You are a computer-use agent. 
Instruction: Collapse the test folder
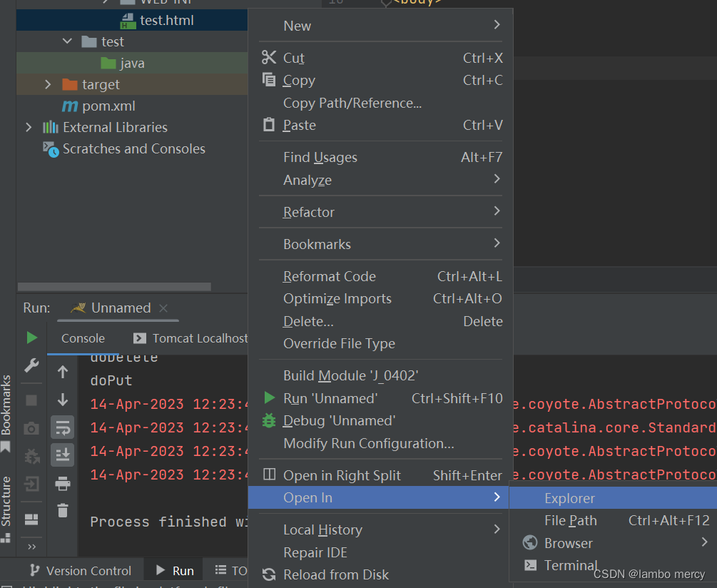click(67, 41)
